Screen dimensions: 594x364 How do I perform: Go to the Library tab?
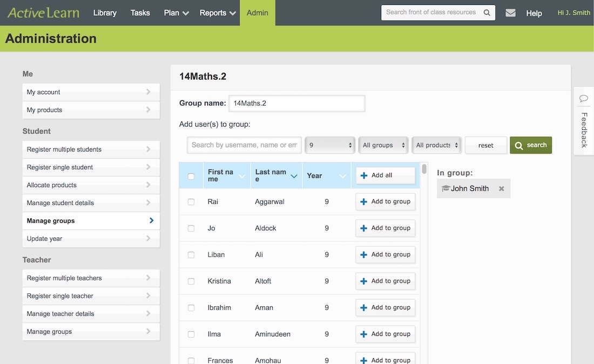pos(105,13)
